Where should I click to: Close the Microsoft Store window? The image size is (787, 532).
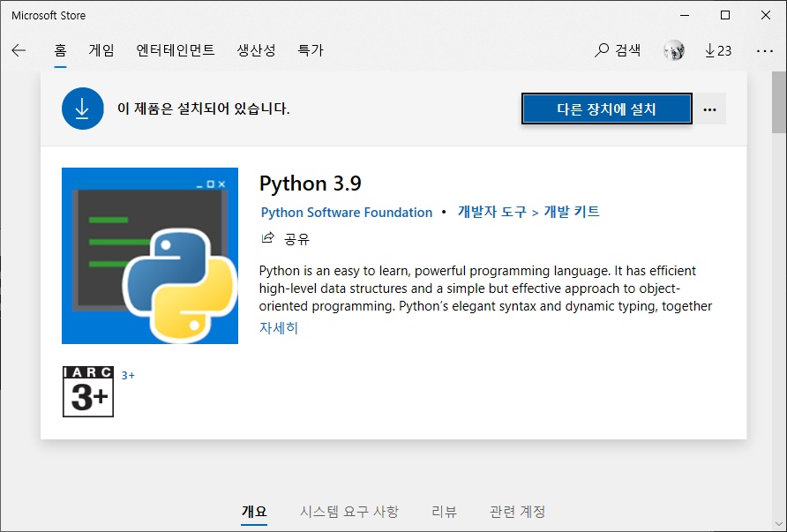[766, 15]
